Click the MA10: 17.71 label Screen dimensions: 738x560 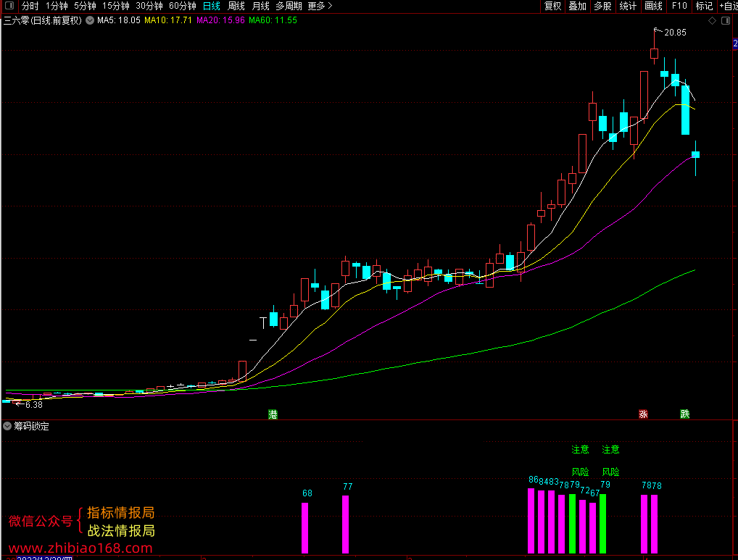168,20
